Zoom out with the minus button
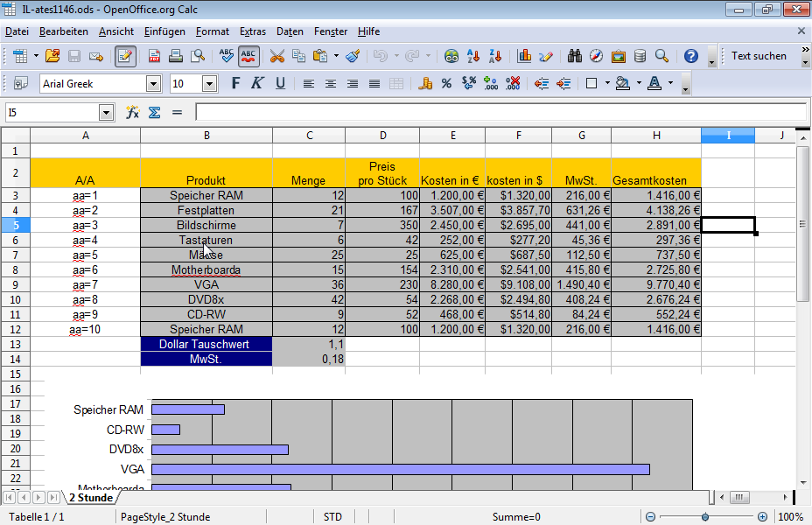812x525 pixels. [x=650, y=517]
